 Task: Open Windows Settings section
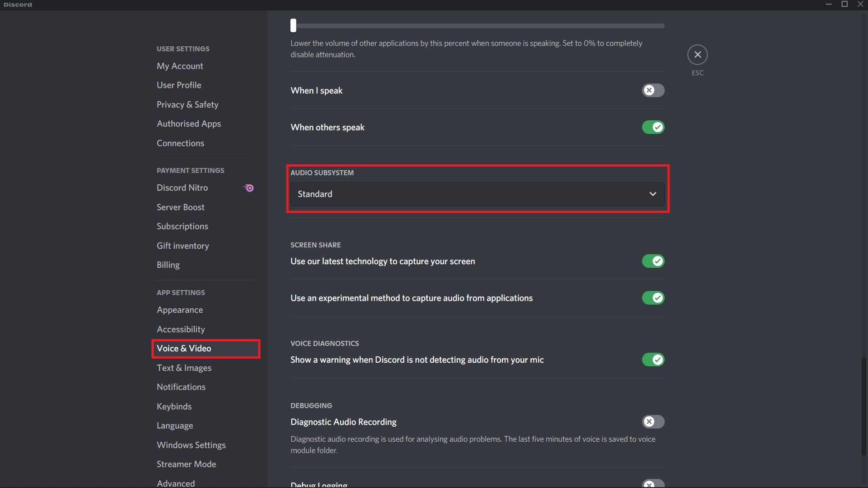click(191, 445)
